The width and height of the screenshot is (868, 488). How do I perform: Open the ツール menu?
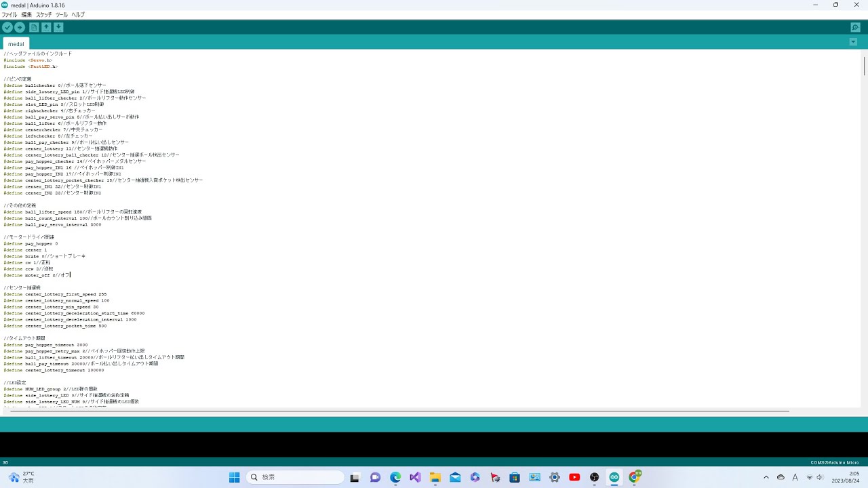tap(62, 14)
